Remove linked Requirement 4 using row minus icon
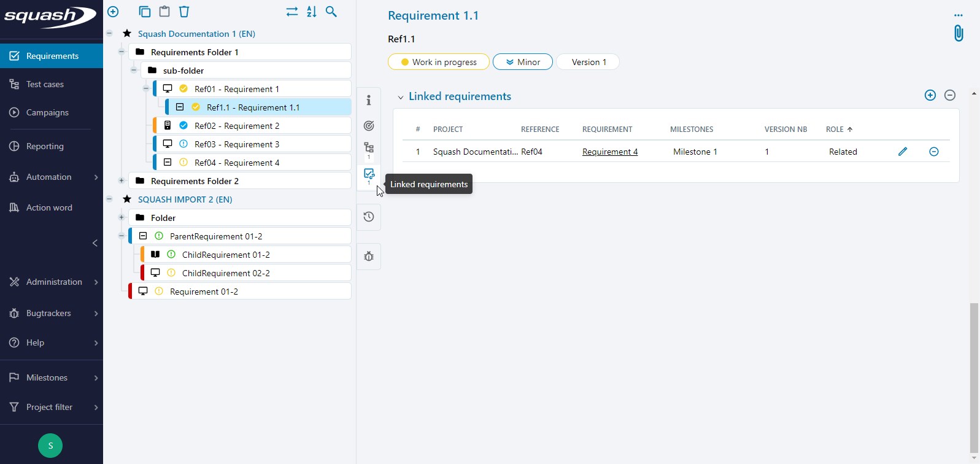This screenshot has height=464, width=980. pyautogui.click(x=933, y=152)
